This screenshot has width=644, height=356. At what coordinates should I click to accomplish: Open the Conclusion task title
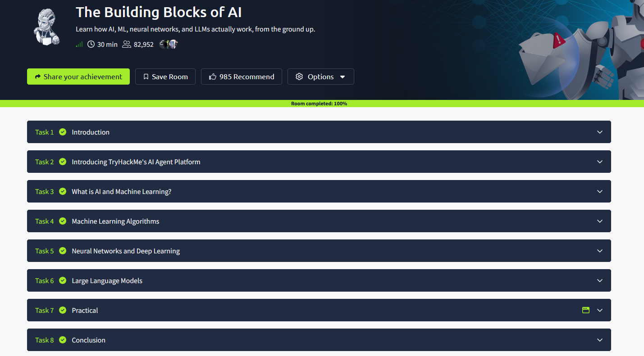click(88, 340)
